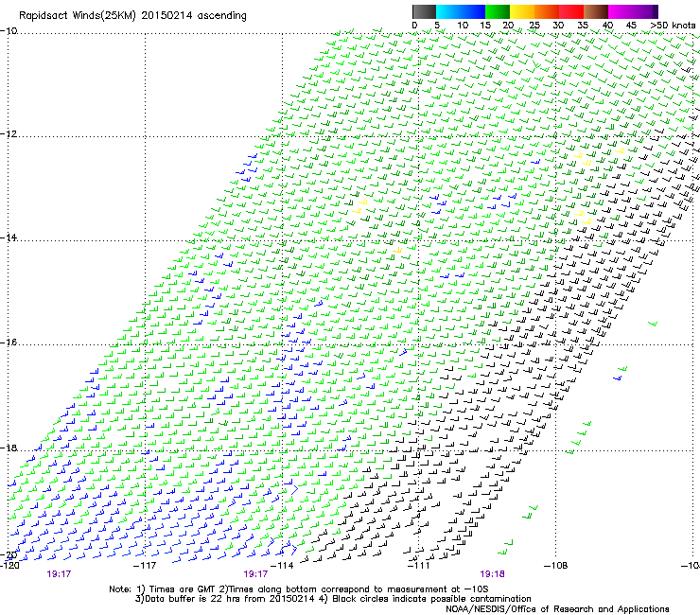Click the legend label '25'
700x615 pixels.
(x=534, y=25)
